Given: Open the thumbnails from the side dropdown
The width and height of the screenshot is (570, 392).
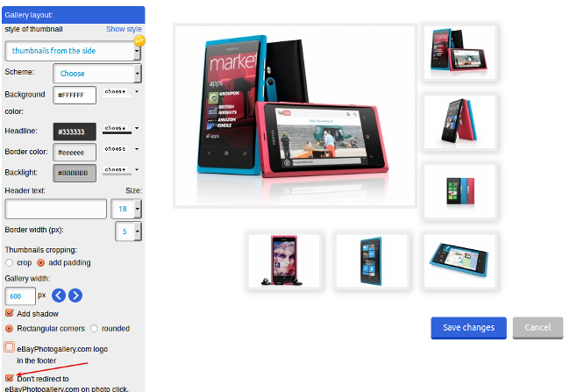Looking at the screenshot, I should [73, 51].
